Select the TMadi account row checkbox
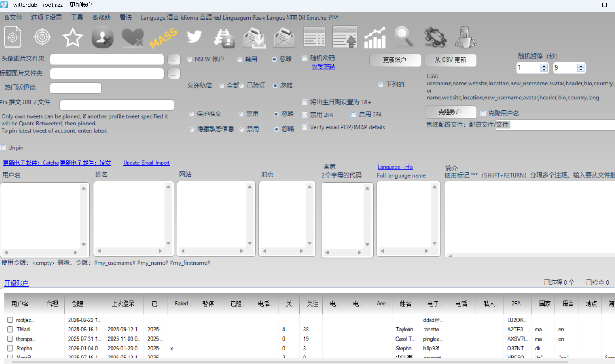The height and width of the screenshot is (364, 615). pyautogui.click(x=10, y=329)
